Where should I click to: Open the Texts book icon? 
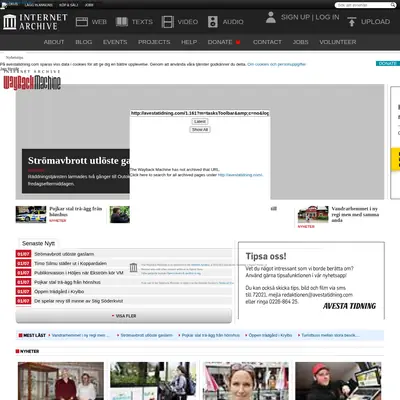[x=122, y=22]
